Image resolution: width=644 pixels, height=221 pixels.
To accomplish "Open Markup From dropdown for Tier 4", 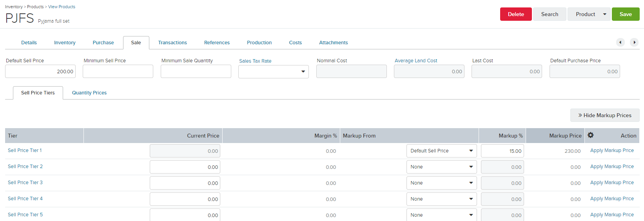I will point(442,199).
